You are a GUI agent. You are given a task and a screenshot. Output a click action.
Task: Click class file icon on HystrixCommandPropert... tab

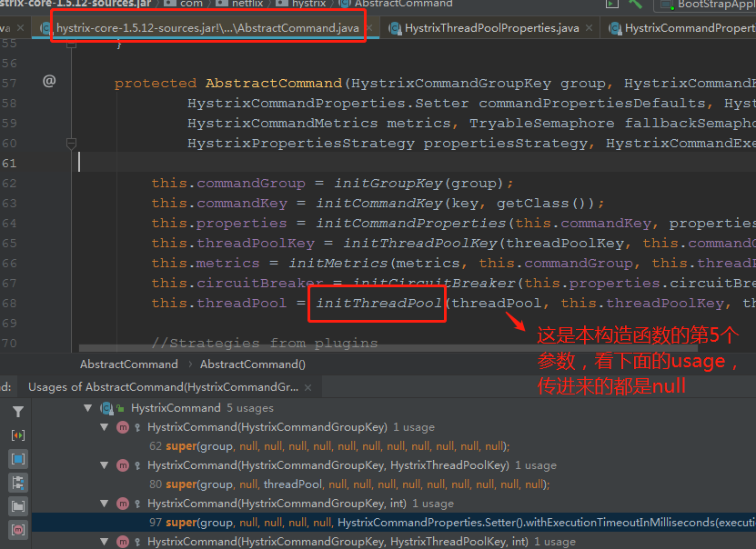click(x=615, y=28)
